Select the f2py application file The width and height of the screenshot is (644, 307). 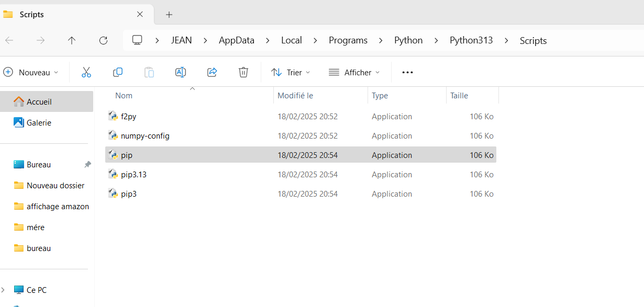coord(128,117)
